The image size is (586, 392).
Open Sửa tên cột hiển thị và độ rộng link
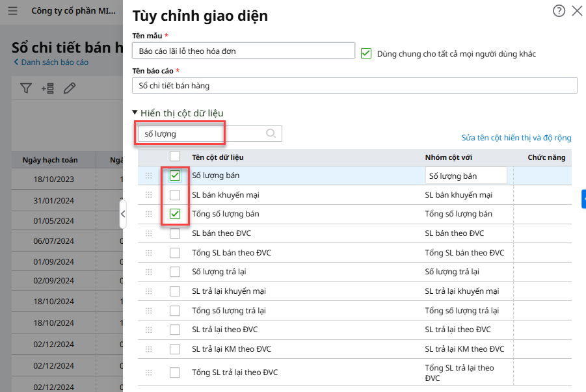pos(516,138)
